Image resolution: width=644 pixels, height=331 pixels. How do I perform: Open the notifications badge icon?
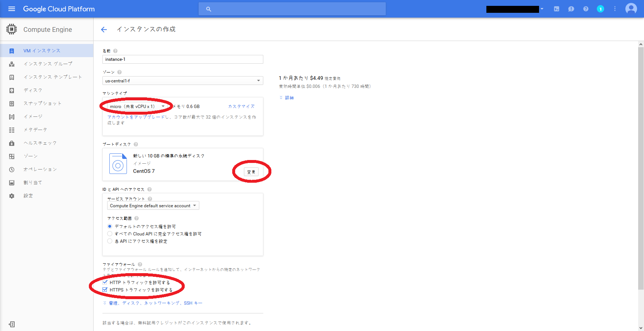pyautogui.click(x=600, y=9)
